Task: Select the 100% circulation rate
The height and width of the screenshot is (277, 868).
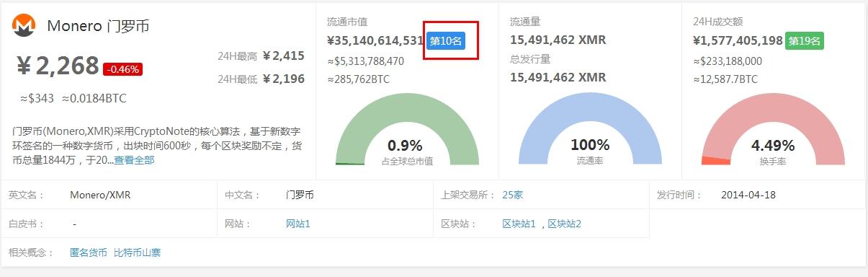Action: (x=590, y=146)
